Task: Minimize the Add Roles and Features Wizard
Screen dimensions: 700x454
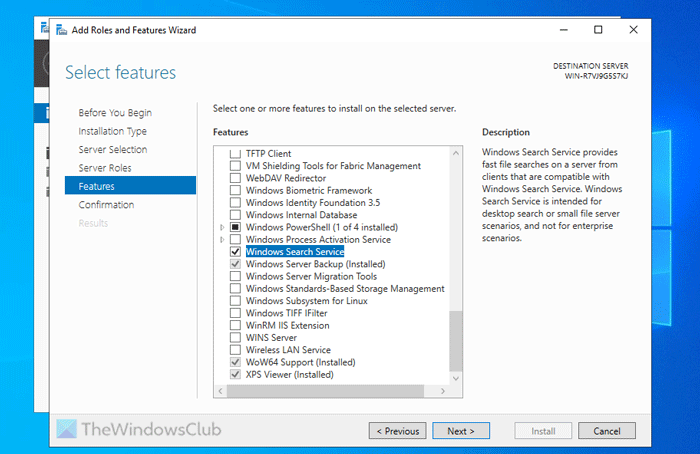Action: [x=564, y=30]
